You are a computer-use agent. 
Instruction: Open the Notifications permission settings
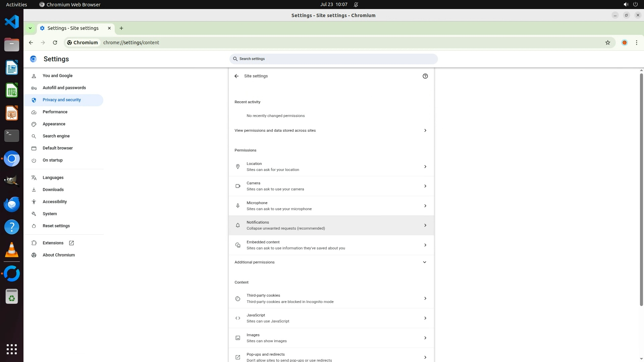pos(331,225)
